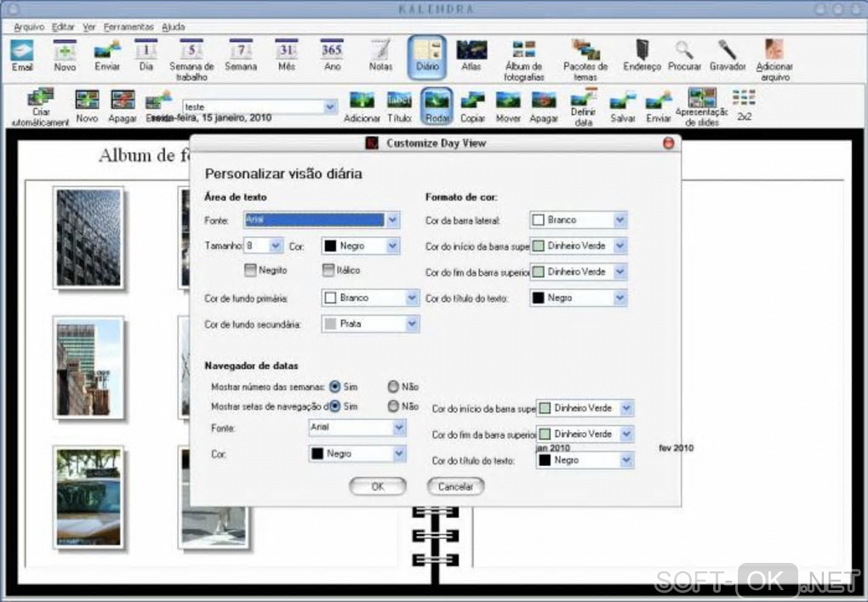Open Cor da barra lateral dropdown
This screenshot has width=868, height=602.
point(620,219)
